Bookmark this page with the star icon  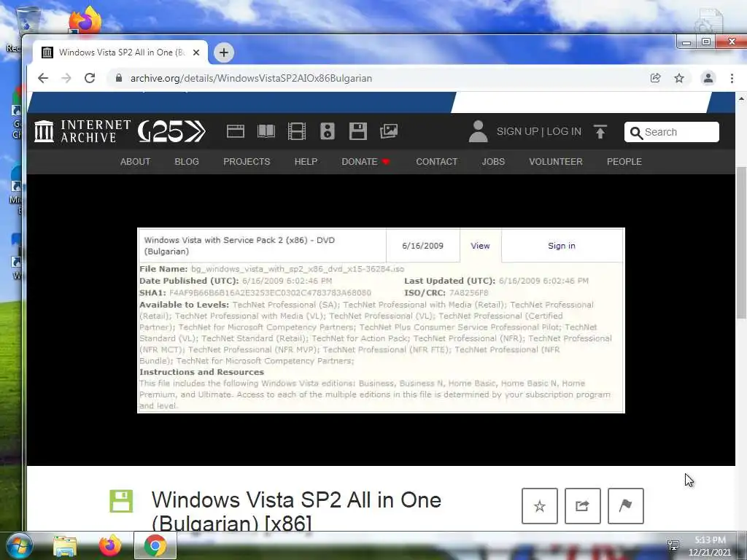point(679,78)
